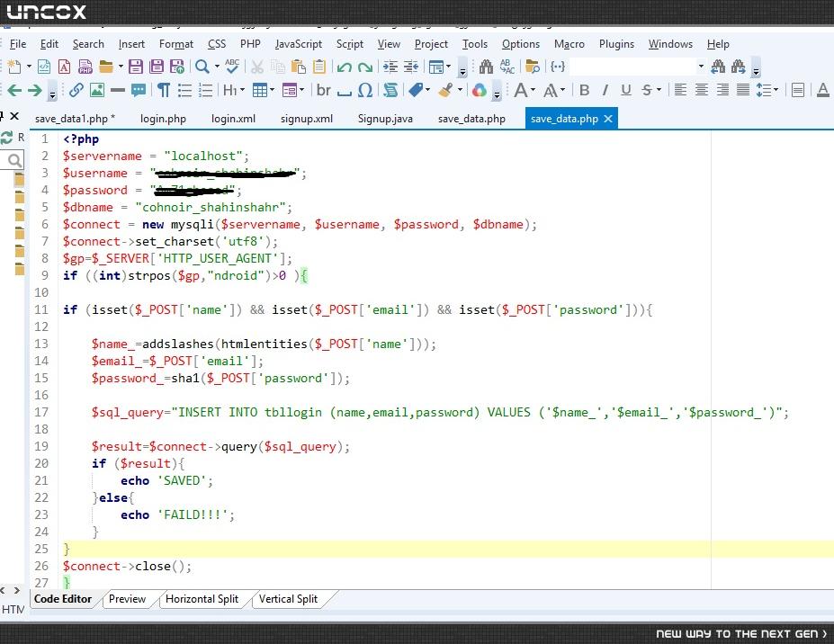Switch to the login.php tab
Image resolution: width=834 pixels, height=644 pixels.
coord(163,119)
